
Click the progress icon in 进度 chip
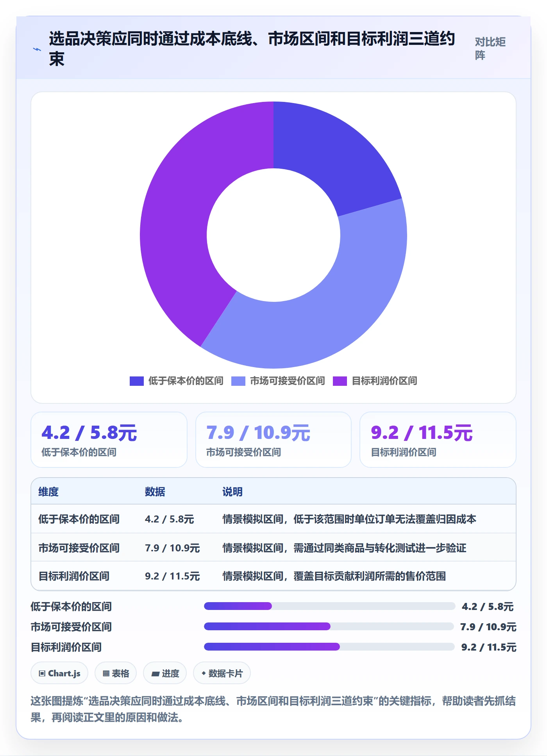(x=155, y=674)
